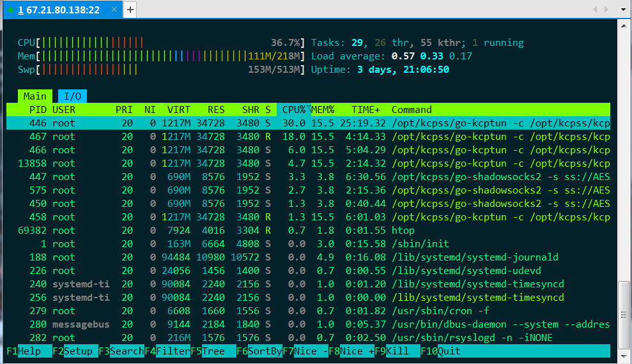This screenshot has width=632, height=364.
Task: Sort by TIME+ column header
Action: (x=366, y=110)
